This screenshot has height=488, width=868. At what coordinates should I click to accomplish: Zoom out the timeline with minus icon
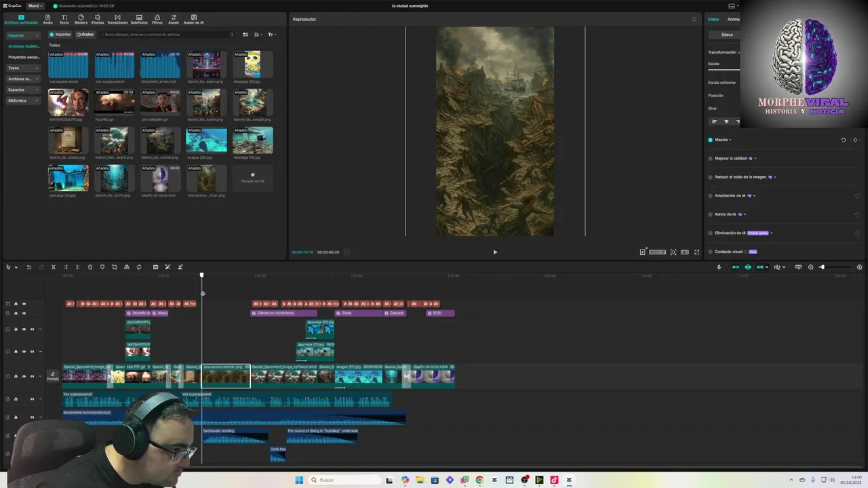point(810,267)
